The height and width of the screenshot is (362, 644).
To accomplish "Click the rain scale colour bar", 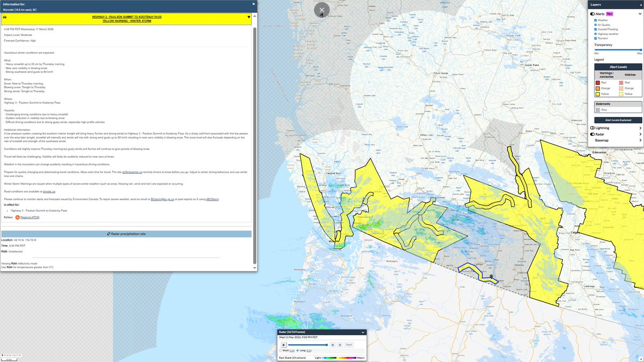I will [x=339, y=357].
